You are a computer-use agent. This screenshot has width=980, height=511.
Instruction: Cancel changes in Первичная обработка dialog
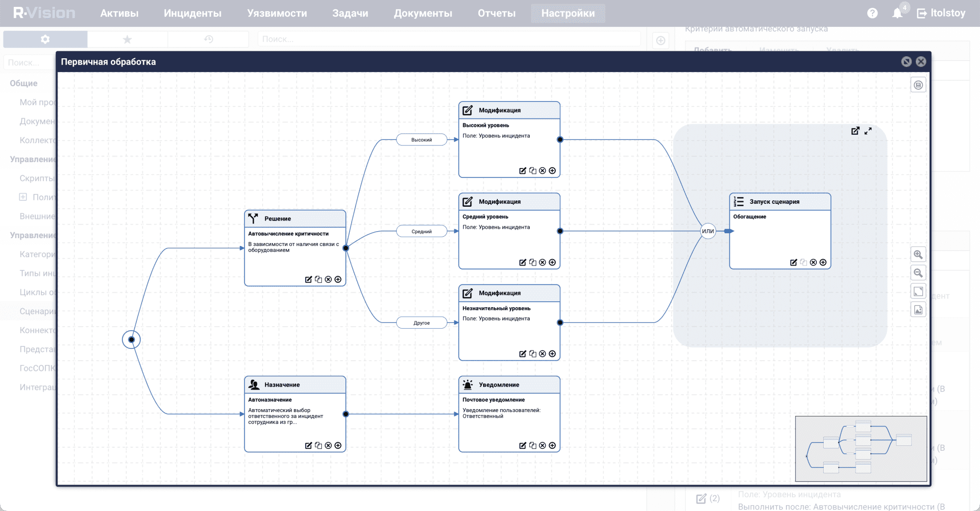click(906, 61)
